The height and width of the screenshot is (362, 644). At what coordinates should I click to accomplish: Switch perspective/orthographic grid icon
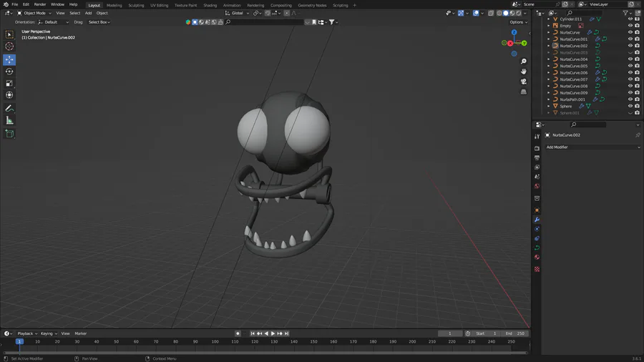tap(524, 92)
